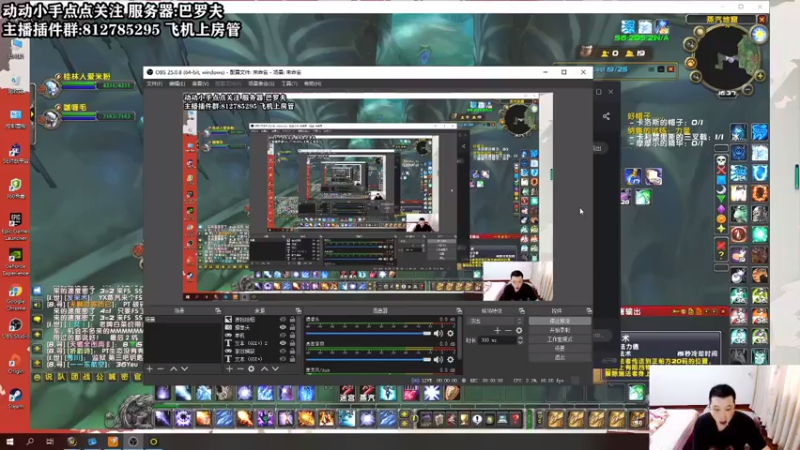The height and width of the screenshot is (450, 800).
Task: Remove scene transition with minus icon
Action: (508, 331)
